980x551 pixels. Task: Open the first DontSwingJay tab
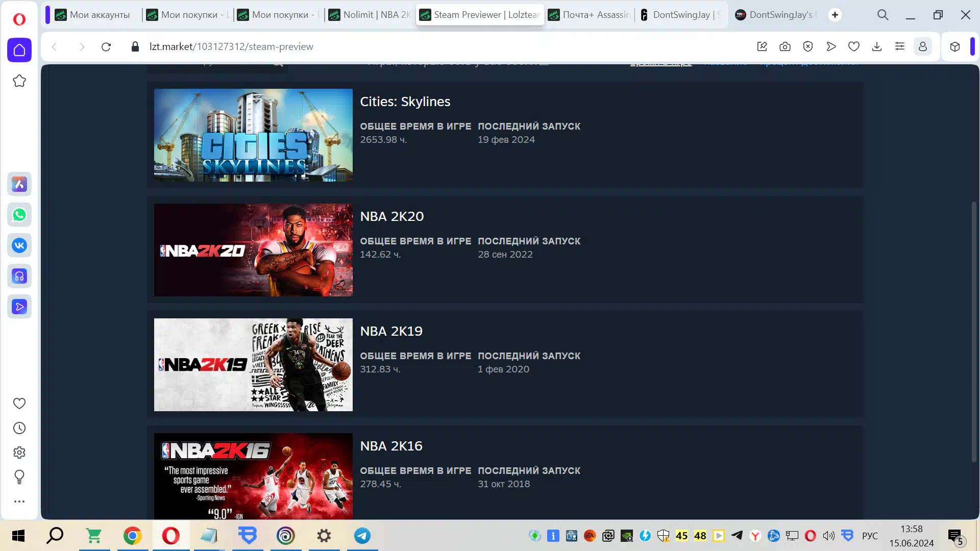pos(680,15)
